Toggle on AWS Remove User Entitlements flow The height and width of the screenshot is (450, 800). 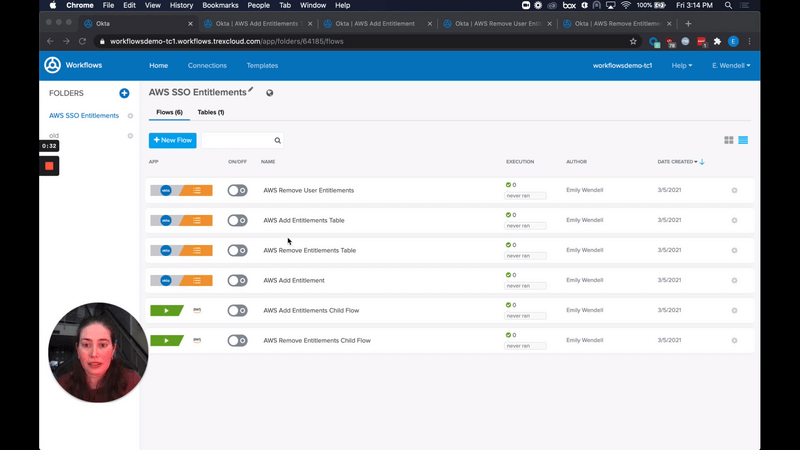coord(237,190)
